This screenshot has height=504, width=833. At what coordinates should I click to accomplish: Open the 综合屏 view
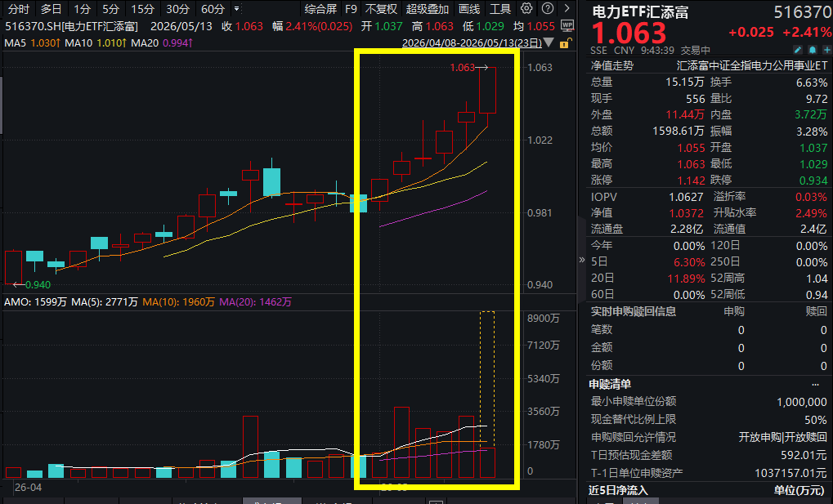321,9
